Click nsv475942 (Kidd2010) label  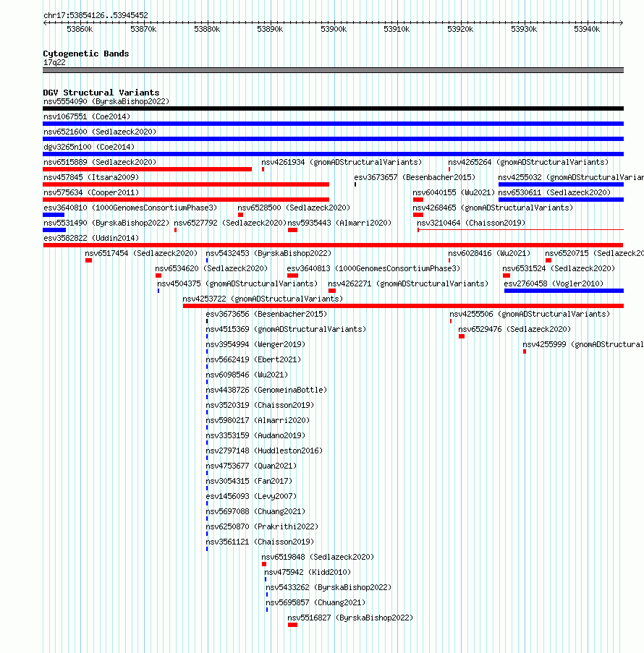pos(308,573)
